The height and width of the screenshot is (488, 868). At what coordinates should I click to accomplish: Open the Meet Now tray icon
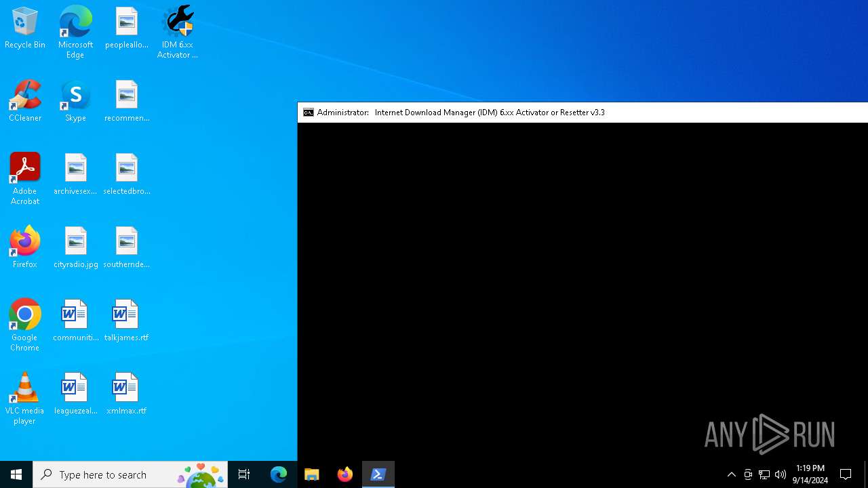coord(748,474)
